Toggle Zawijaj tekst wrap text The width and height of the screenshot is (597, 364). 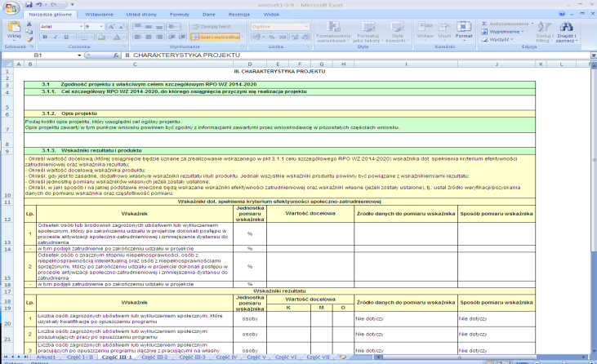pyautogui.click(x=212, y=27)
